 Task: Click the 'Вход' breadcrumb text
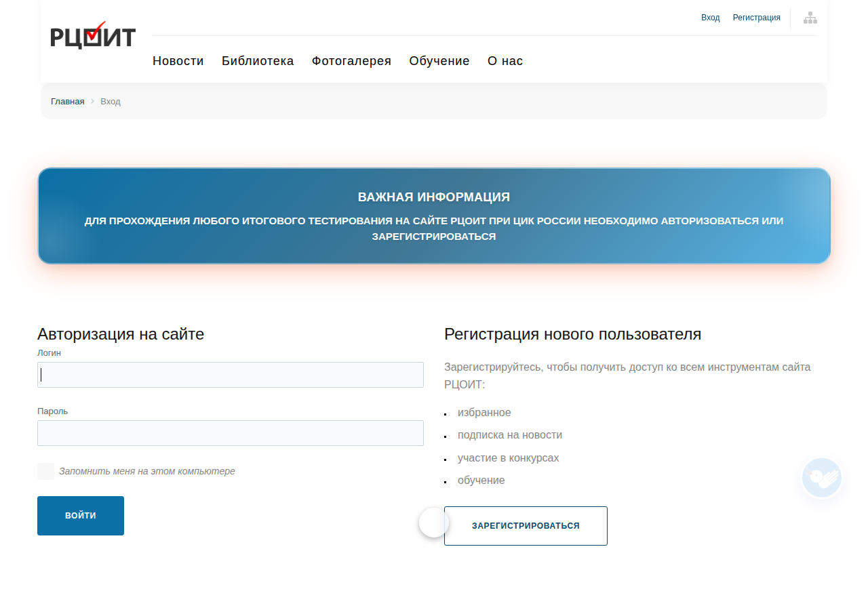pyautogui.click(x=111, y=102)
